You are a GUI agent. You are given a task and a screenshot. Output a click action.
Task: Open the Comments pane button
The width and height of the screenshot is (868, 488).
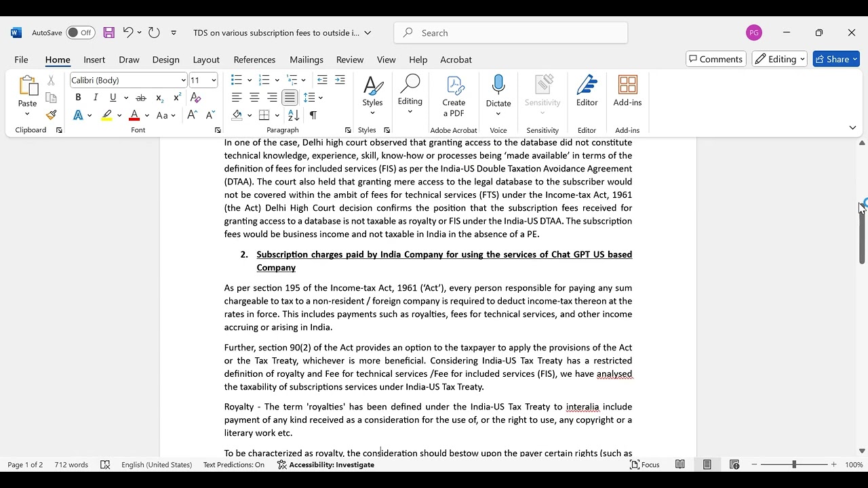pyautogui.click(x=716, y=60)
